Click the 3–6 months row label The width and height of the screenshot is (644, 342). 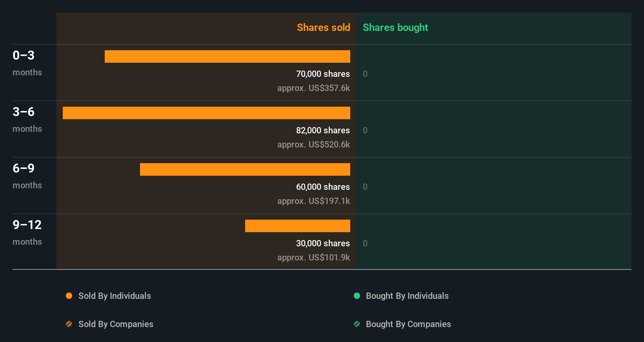tap(27, 119)
